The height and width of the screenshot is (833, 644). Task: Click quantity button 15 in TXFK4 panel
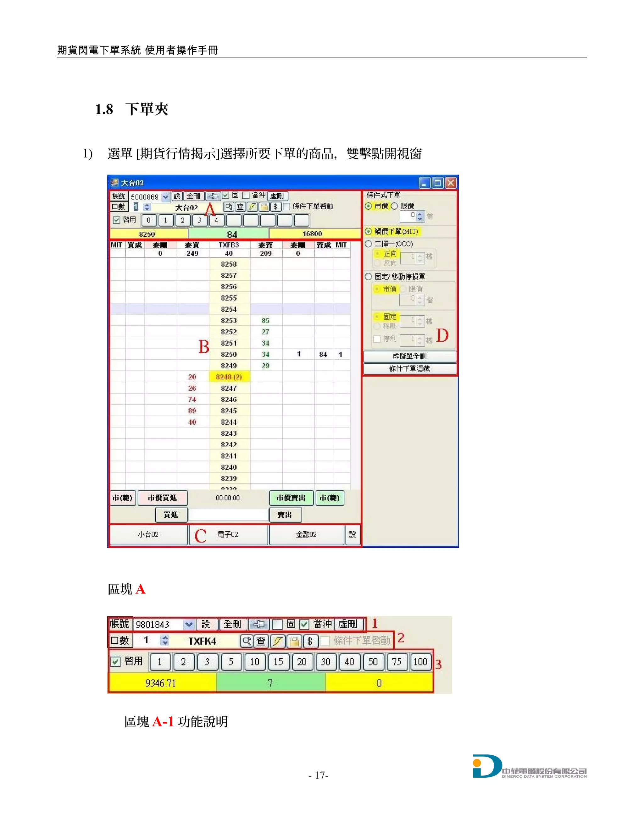[x=278, y=662]
